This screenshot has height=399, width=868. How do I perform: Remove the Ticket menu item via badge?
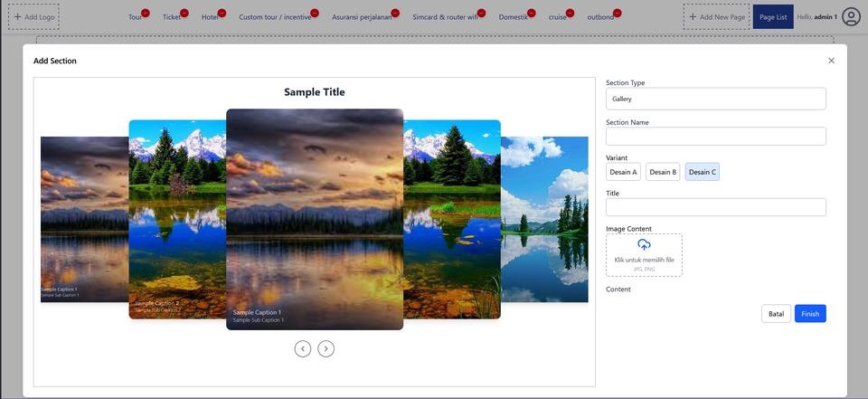(x=184, y=13)
